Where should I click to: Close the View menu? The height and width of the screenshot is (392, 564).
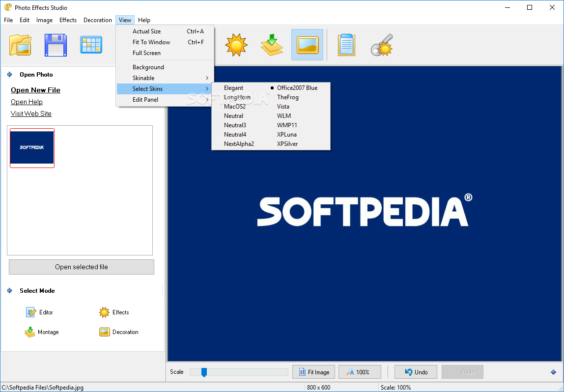pos(125,20)
